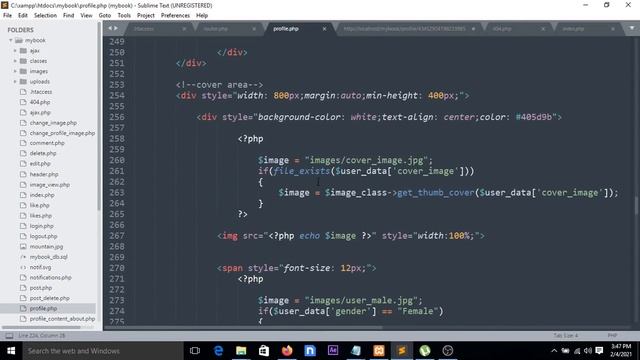Open post_delete.php from the sidebar

click(49, 298)
